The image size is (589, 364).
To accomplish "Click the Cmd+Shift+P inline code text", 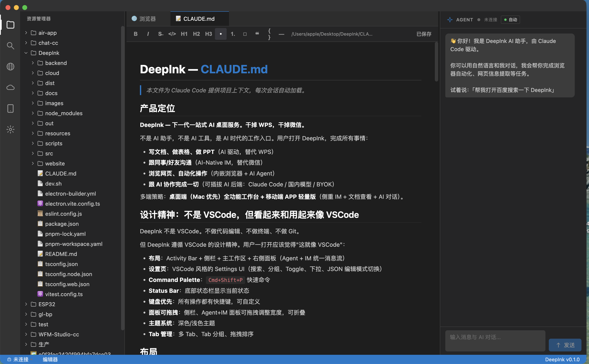I will click(225, 280).
